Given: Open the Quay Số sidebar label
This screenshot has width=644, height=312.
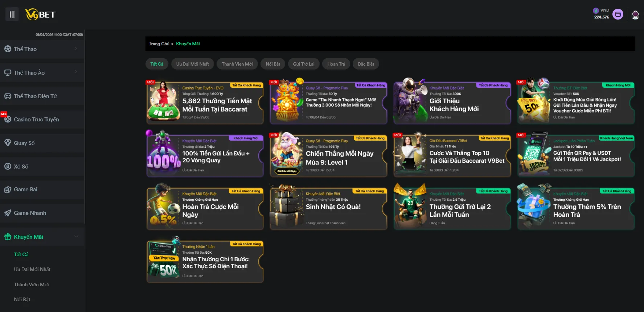Looking at the screenshot, I should click(x=24, y=143).
